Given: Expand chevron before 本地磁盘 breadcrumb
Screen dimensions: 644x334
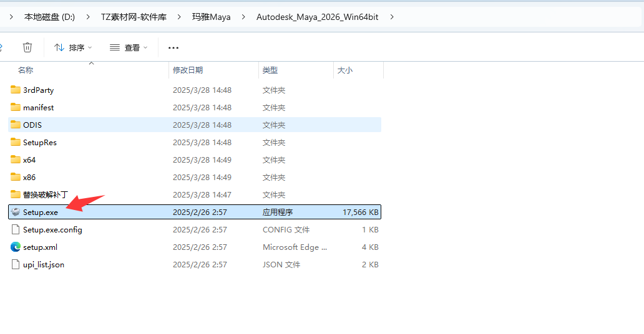Looking at the screenshot, I should tap(11, 17).
